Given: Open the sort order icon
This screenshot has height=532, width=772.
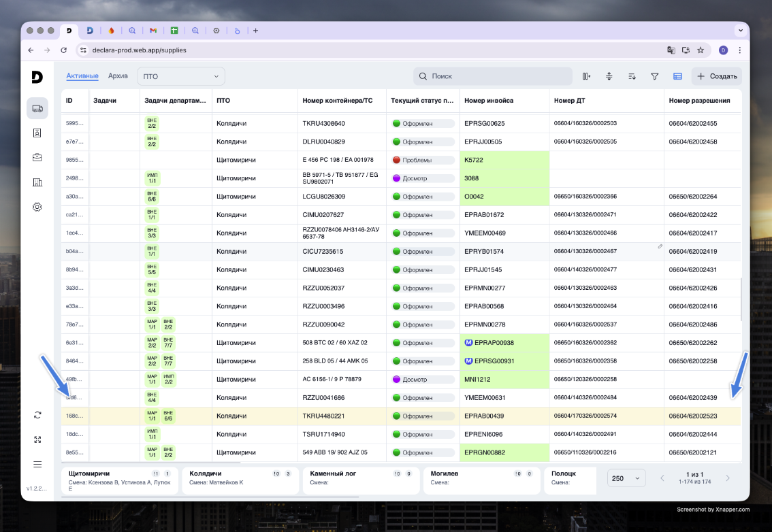Looking at the screenshot, I should (x=632, y=76).
